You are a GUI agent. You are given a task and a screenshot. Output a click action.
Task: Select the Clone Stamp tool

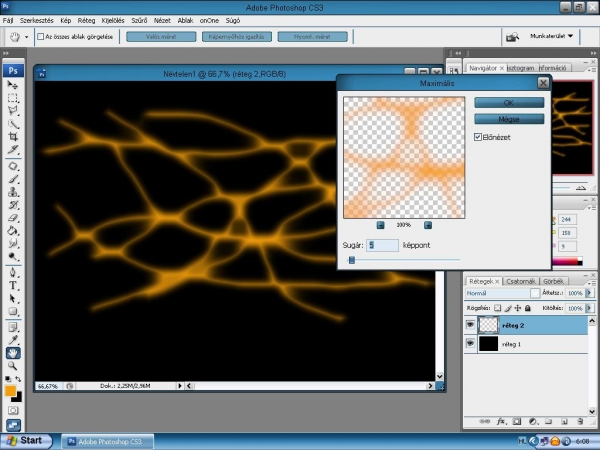pyautogui.click(x=13, y=192)
